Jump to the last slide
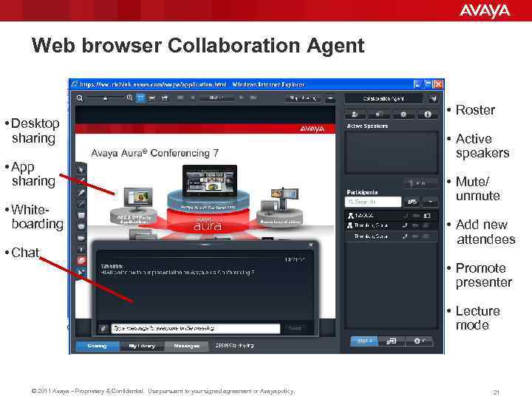Viewport: 532px width, 399px height. click(253, 98)
